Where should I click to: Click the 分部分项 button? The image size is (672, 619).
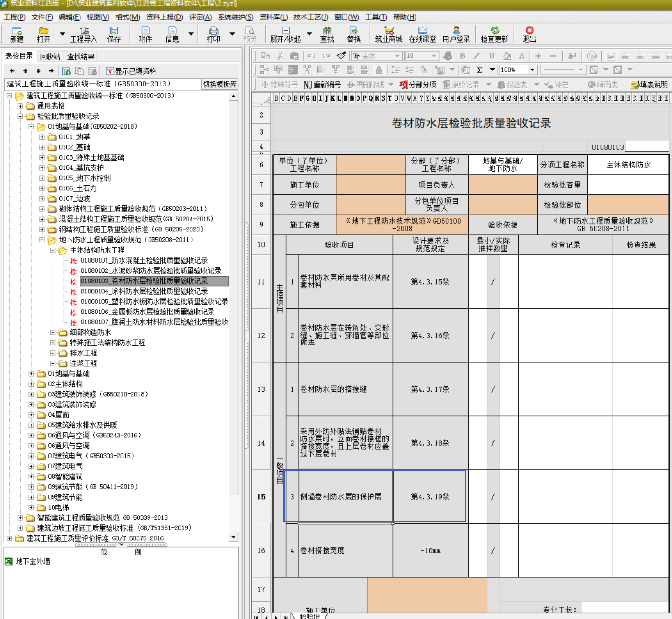click(x=418, y=85)
